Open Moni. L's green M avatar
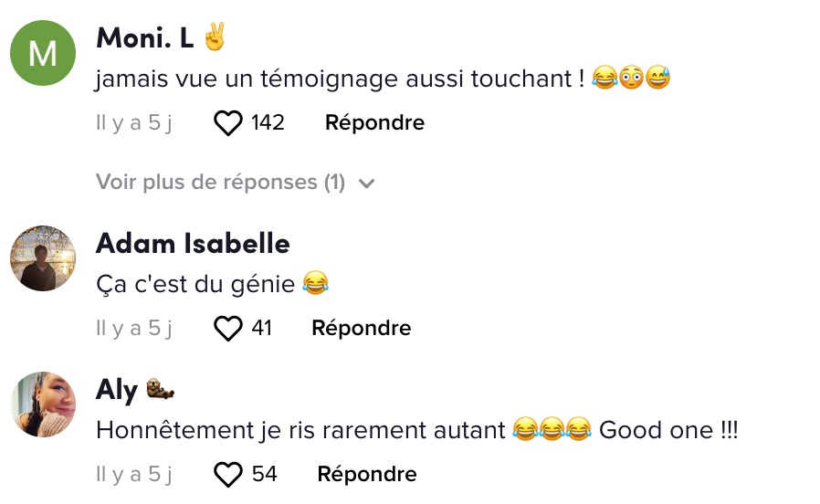This screenshot has width=820, height=504. [43, 53]
